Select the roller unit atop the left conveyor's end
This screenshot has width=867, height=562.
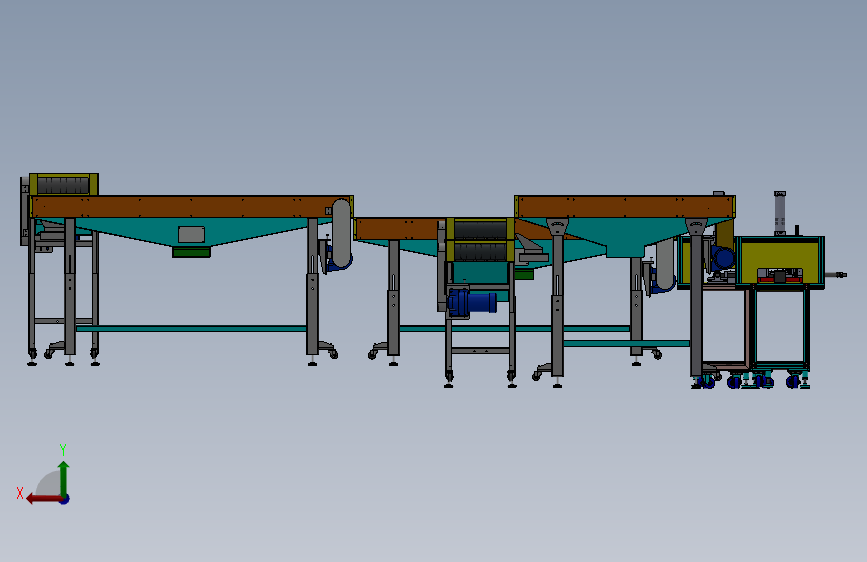pos(64,184)
